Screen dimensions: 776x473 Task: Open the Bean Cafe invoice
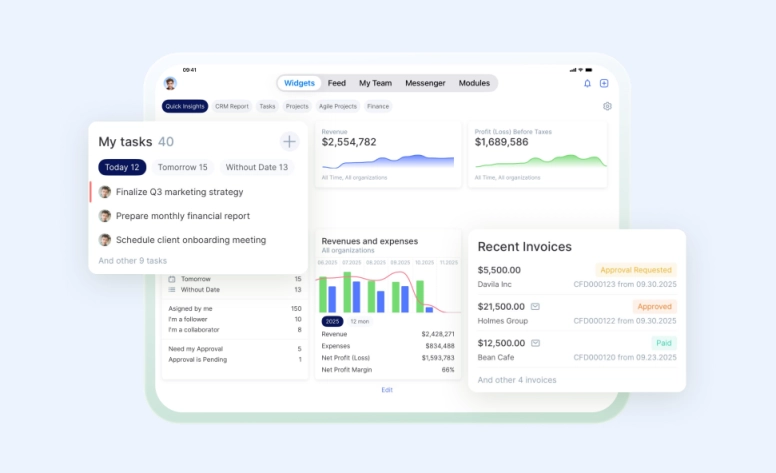tap(577, 350)
